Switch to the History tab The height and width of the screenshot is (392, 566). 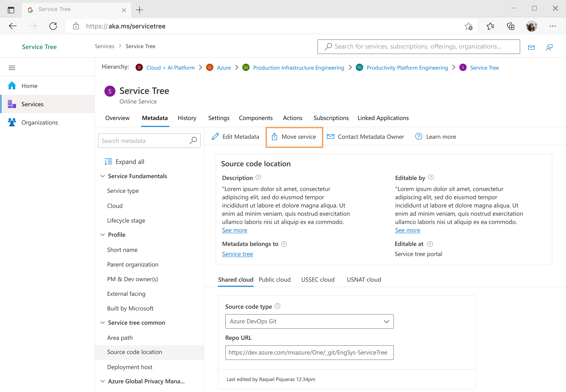point(187,118)
